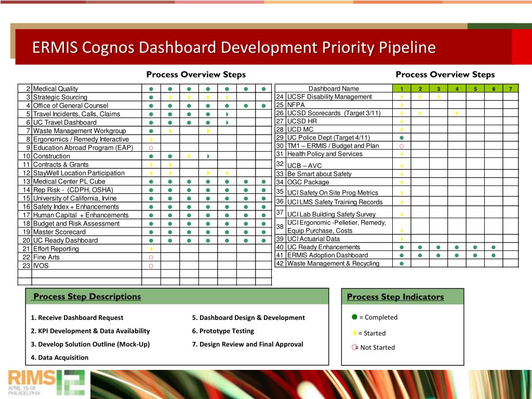Click the yellow marker in UCB – AVC row
The height and width of the screenshot is (399, 532).
coord(402,166)
